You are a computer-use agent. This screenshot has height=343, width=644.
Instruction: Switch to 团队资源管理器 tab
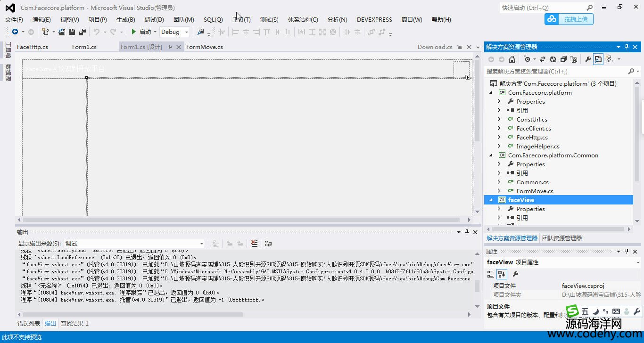(x=562, y=238)
